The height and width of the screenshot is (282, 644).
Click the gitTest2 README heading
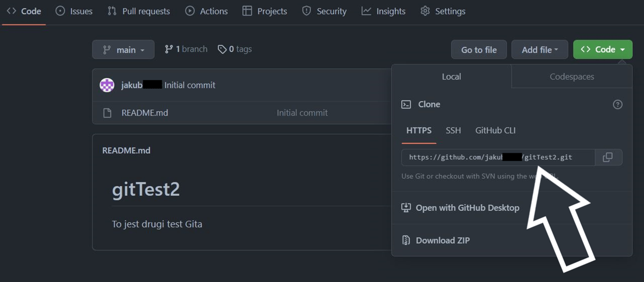click(146, 190)
